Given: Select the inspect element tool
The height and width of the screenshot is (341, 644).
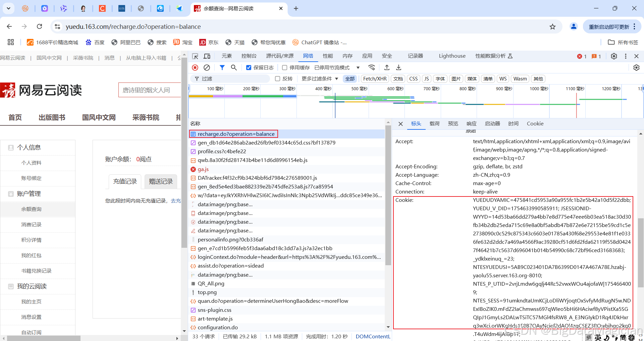Looking at the screenshot, I should (195, 56).
